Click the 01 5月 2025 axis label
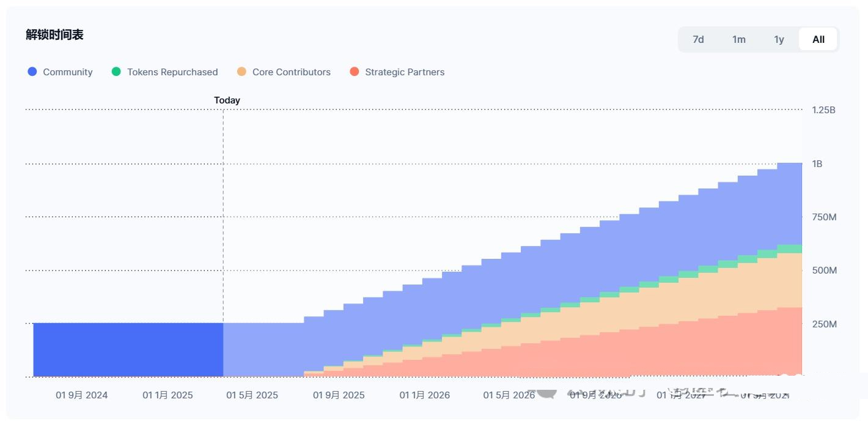 click(252, 395)
